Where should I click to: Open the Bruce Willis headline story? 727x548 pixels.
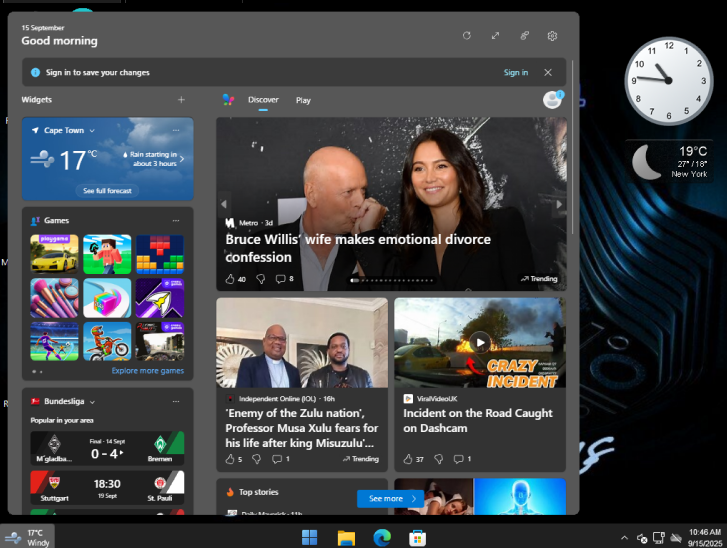pyautogui.click(x=357, y=248)
